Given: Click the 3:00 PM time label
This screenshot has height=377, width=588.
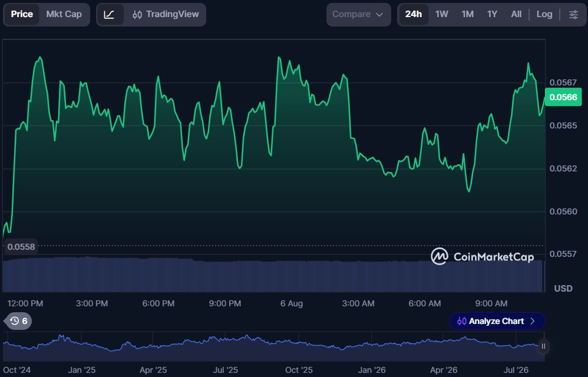Looking at the screenshot, I should point(92,303).
